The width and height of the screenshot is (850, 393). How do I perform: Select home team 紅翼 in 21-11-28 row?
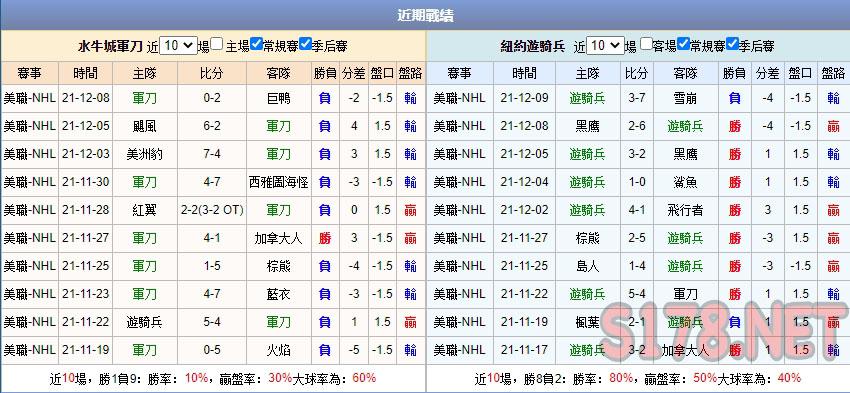(x=145, y=210)
